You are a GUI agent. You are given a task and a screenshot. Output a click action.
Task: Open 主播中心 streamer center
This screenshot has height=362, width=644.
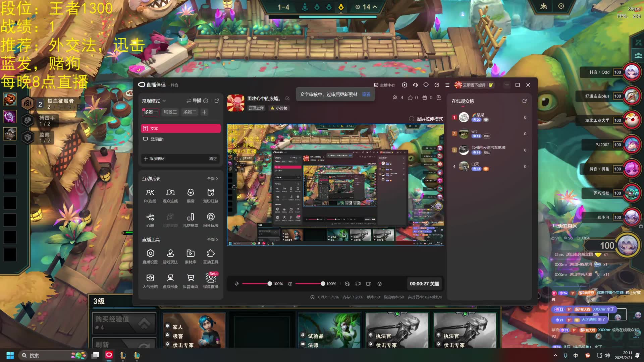(x=385, y=85)
